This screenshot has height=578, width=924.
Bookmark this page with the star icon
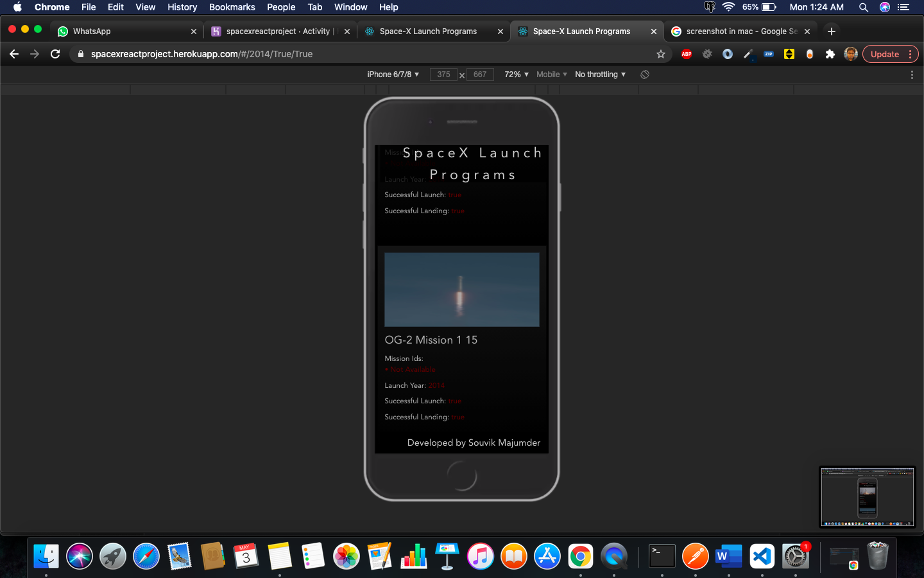coord(661,54)
